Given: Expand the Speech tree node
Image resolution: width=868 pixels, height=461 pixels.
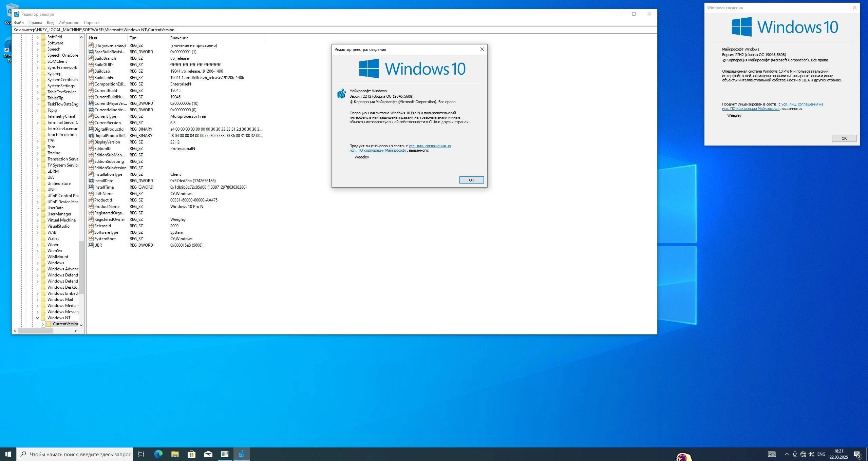Looking at the screenshot, I should [x=38, y=49].
